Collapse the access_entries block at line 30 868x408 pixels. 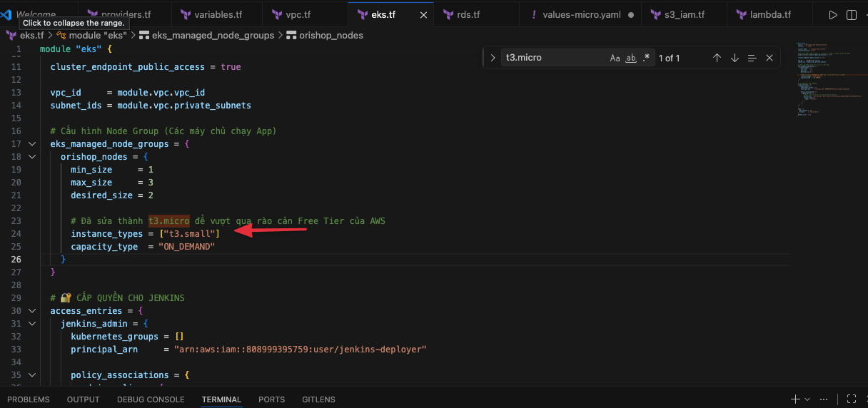[31, 311]
